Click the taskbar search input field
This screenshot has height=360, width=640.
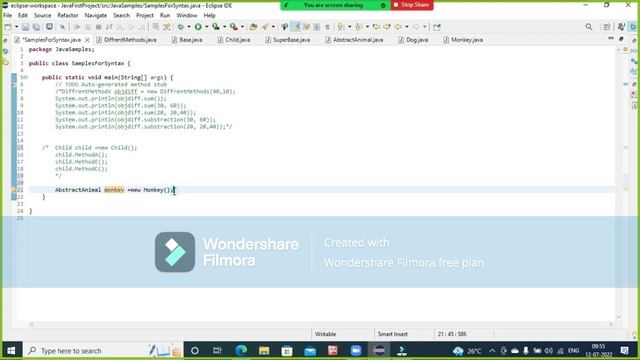coord(102,351)
